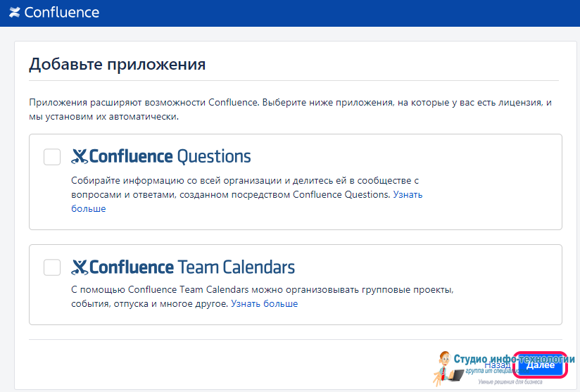Click the cartoon mascot watermark icon
Viewport: 580px width, 392px height.
tap(445, 367)
